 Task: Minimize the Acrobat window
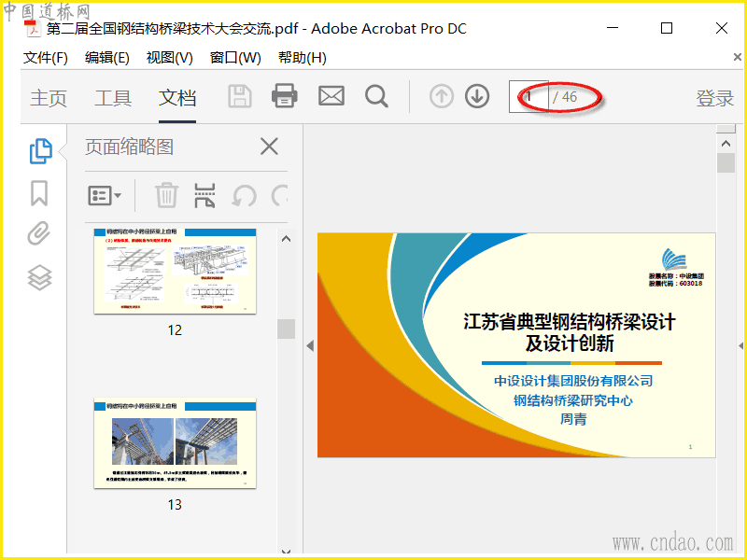(613, 28)
